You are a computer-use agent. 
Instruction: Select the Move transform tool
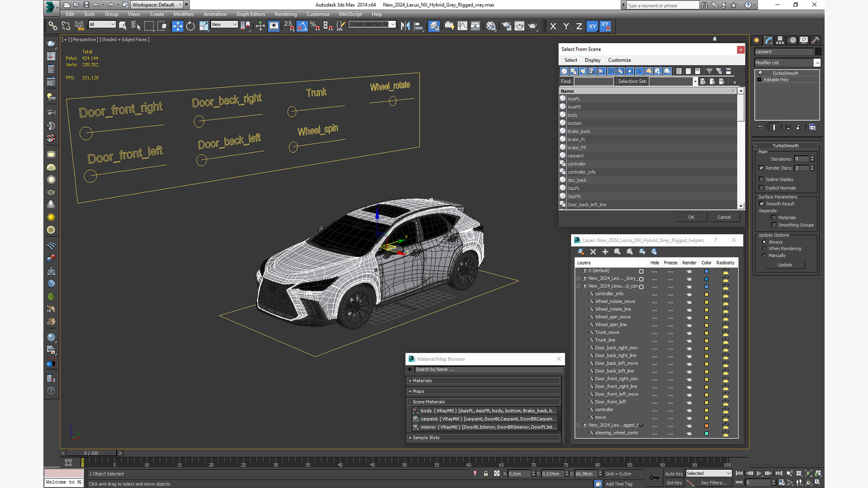coord(178,26)
